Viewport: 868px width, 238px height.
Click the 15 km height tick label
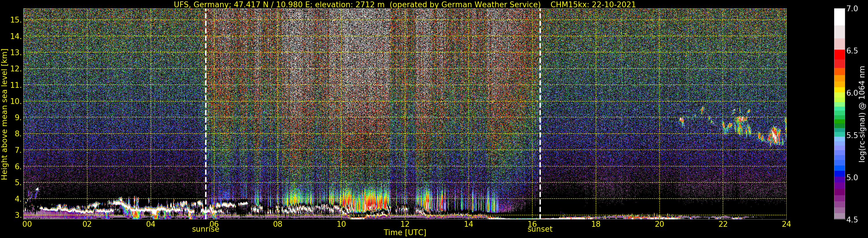click(16, 20)
